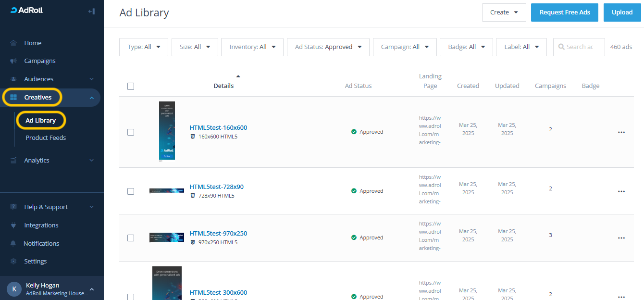Open the Create dropdown button
The width and height of the screenshot is (644, 300).
click(x=504, y=12)
